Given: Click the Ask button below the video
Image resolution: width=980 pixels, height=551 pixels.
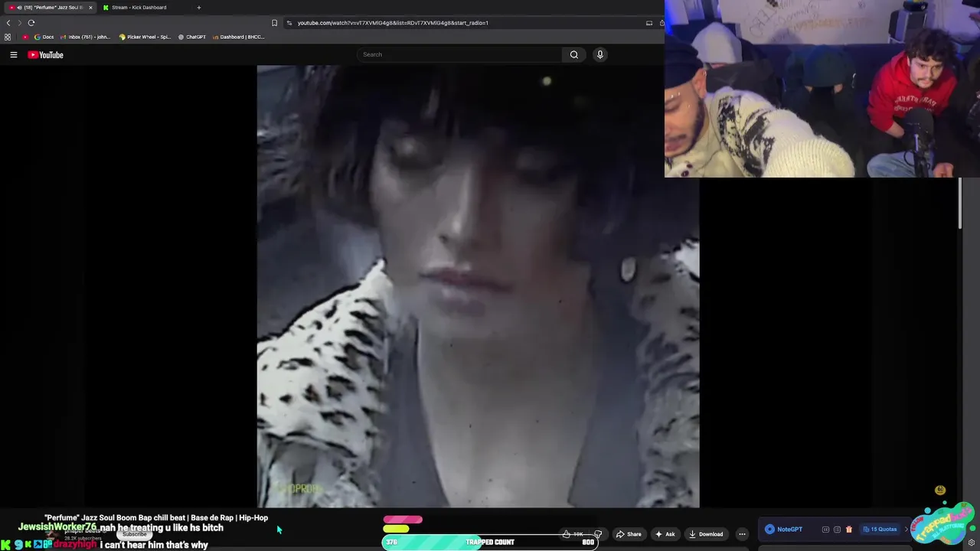Looking at the screenshot, I should 665,534.
